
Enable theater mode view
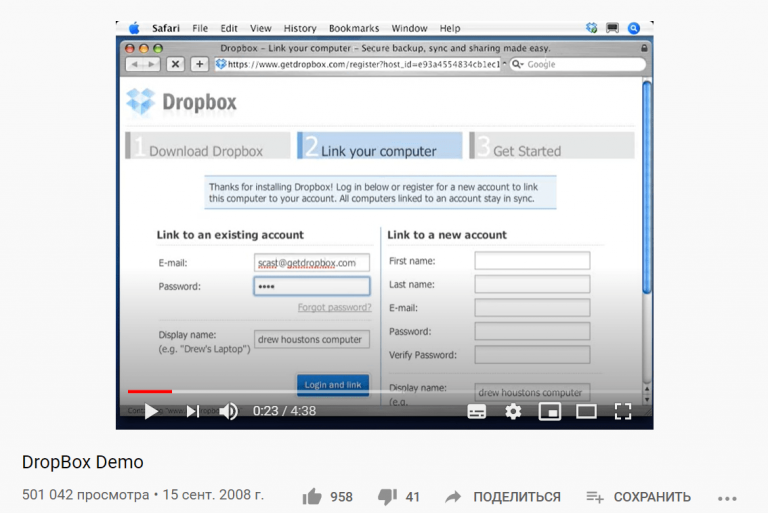[x=586, y=412]
